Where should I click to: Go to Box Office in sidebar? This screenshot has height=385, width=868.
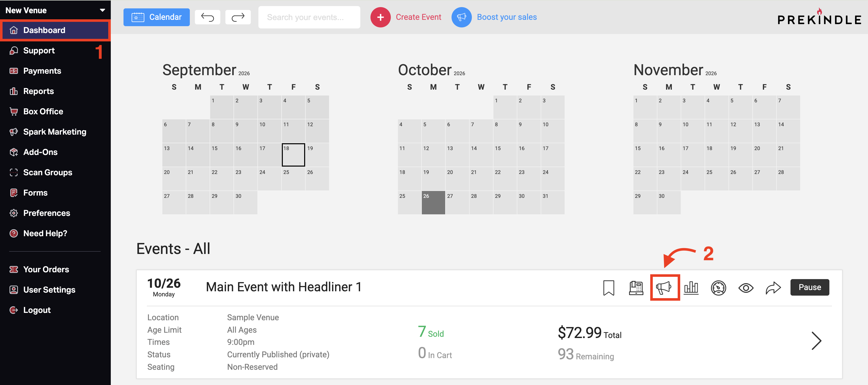click(43, 111)
